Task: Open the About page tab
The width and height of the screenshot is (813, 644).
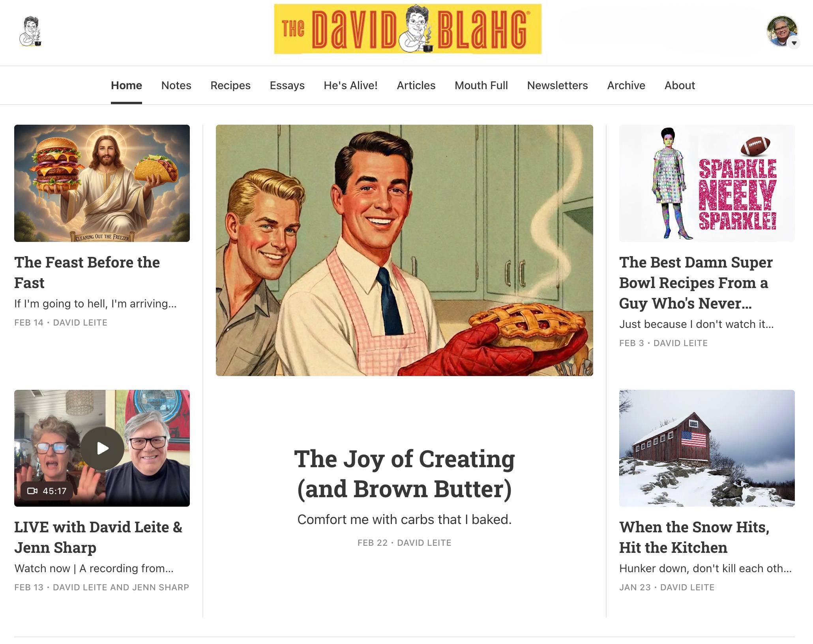Action: (680, 85)
